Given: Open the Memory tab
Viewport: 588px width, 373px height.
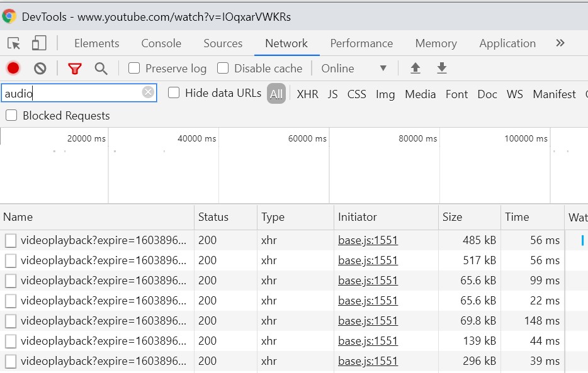Looking at the screenshot, I should coord(436,43).
